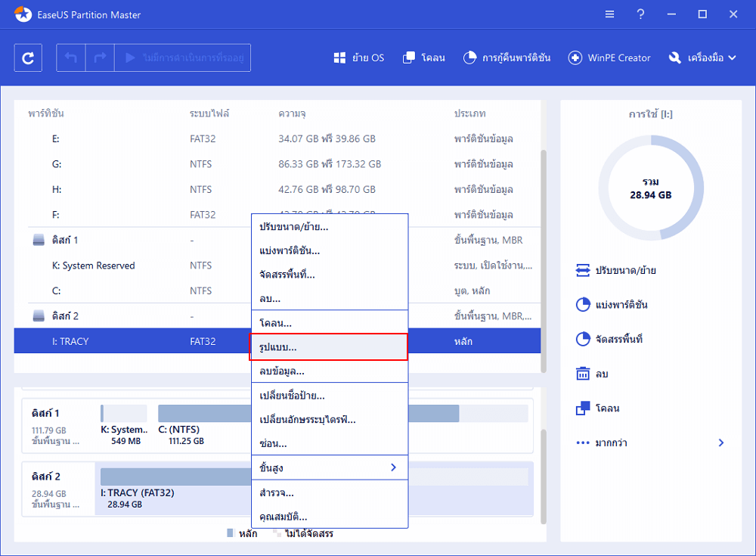Image resolution: width=756 pixels, height=556 pixels.
Task: Expand มากกว่า with the right chevron arrow
Action: [720, 443]
